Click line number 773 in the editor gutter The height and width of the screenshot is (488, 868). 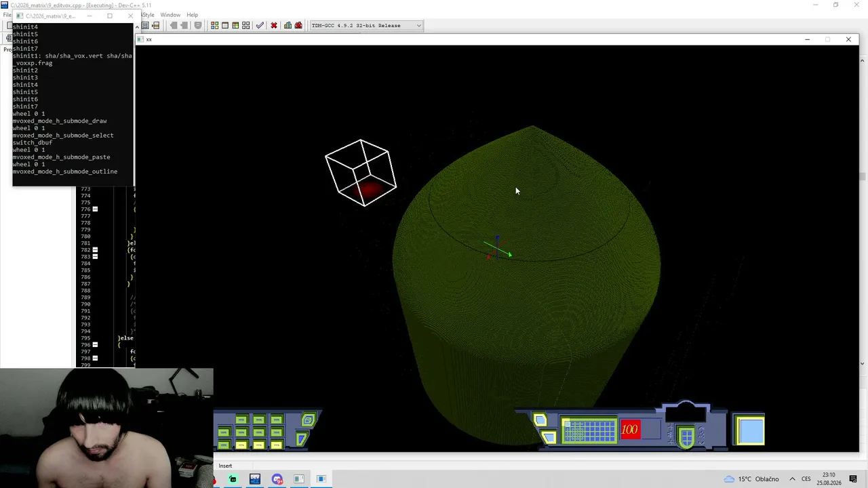coord(85,189)
